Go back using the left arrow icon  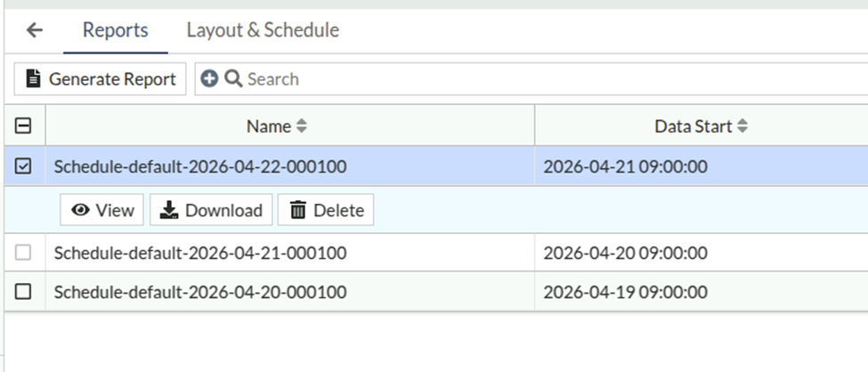coord(35,30)
